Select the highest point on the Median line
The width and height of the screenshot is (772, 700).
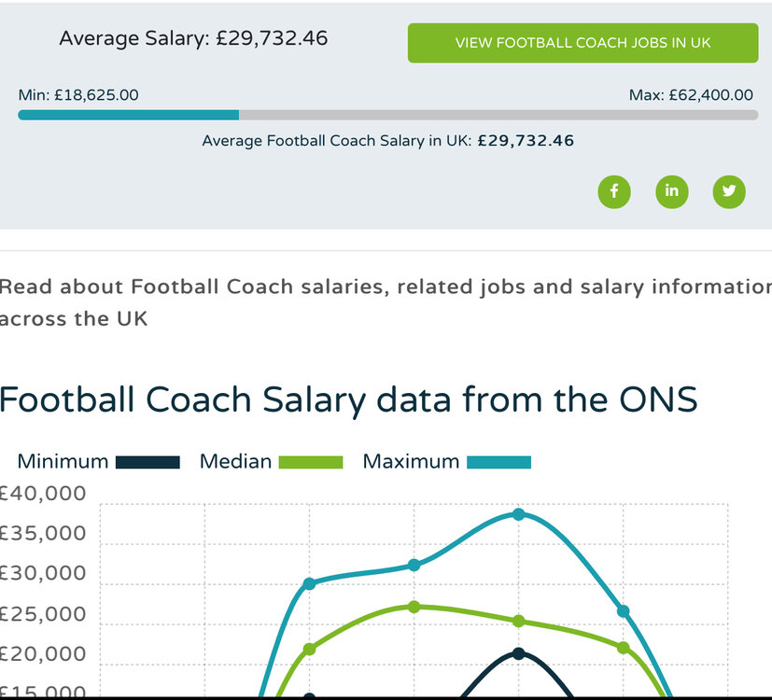pos(414,607)
